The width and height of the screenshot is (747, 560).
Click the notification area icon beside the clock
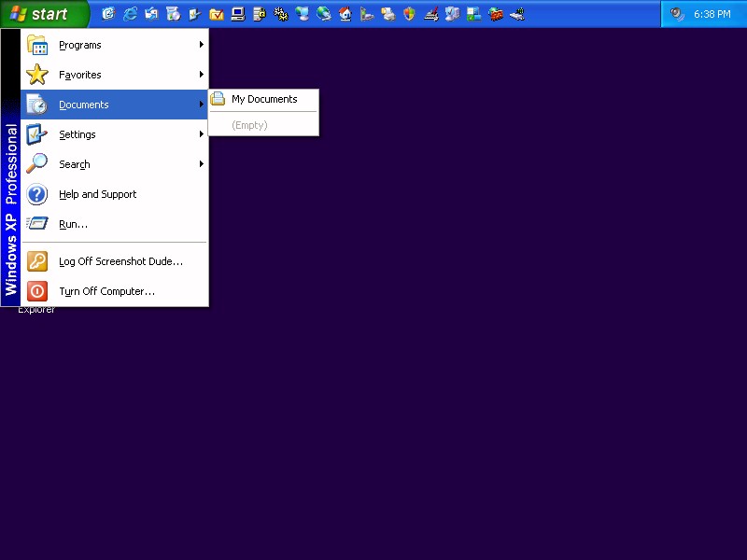(677, 14)
